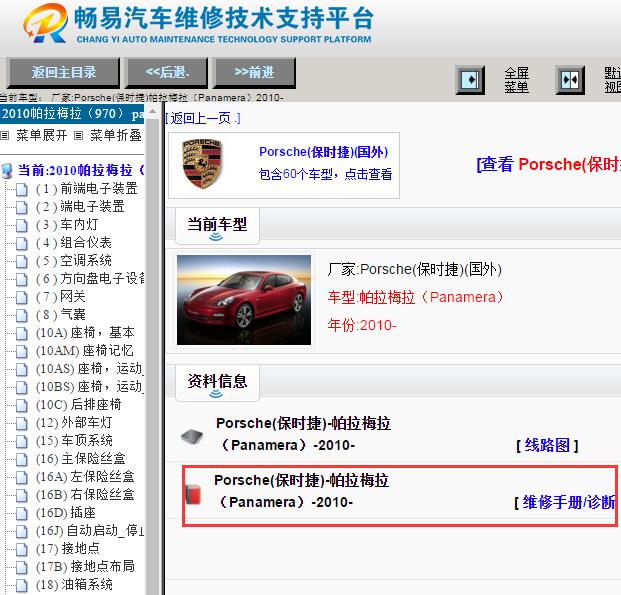Open tree item (18) 油箱系统
Viewport: 621px width, 595px height.
74,585
